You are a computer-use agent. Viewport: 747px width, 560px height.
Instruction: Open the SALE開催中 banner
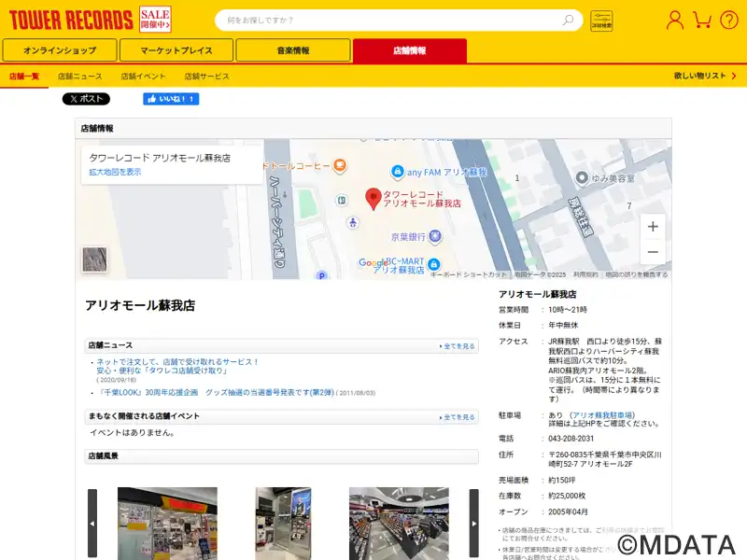tap(155, 20)
